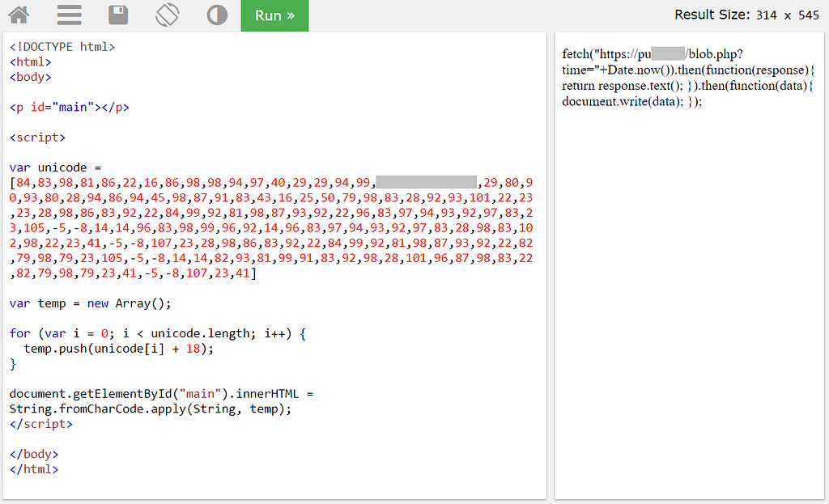
Task: Click the closing html tag
Action: click(x=34, y=469)
